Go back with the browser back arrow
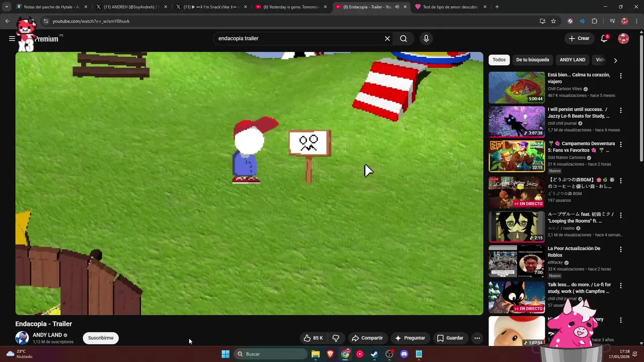Screen dimensions: 644x362 (x=7, y=21)
